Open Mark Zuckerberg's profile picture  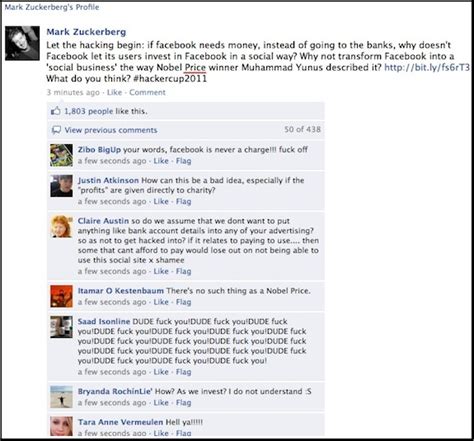(22, 43)
